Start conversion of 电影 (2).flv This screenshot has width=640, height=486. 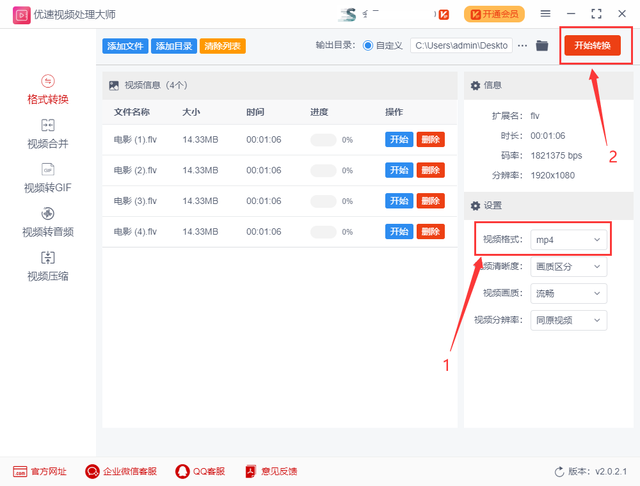pyautogui.click(x=399, y=170)
